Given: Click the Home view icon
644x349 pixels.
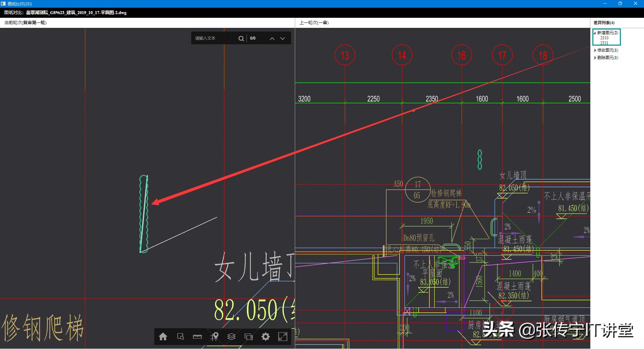Looking at the screenshot, I should point(163,337).
